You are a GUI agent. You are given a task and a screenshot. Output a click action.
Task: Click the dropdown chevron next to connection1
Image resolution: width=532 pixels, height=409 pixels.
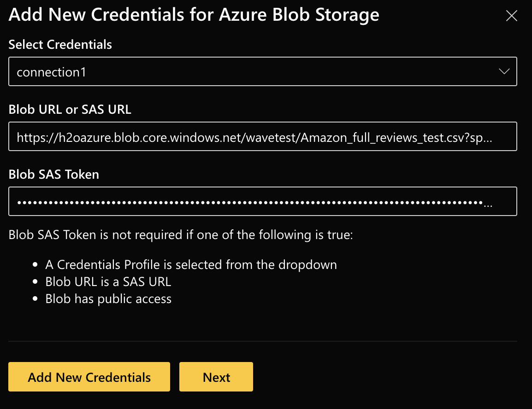coord(504,71)
